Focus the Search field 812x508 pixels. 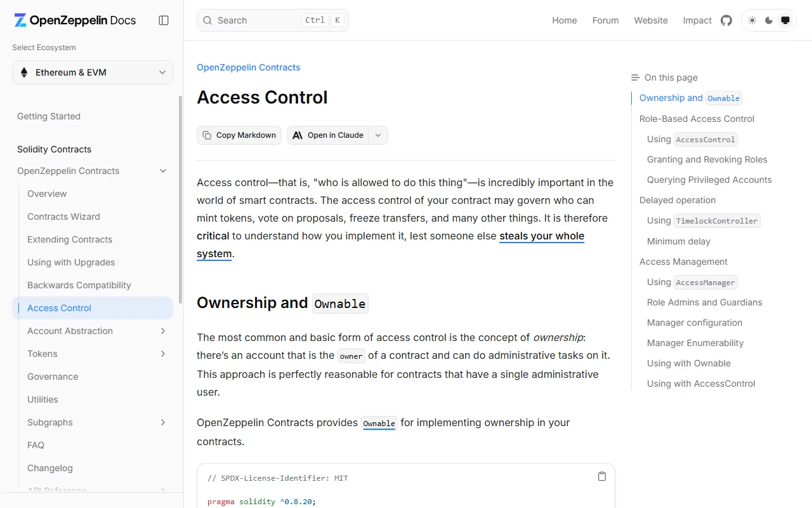point(273,20)
